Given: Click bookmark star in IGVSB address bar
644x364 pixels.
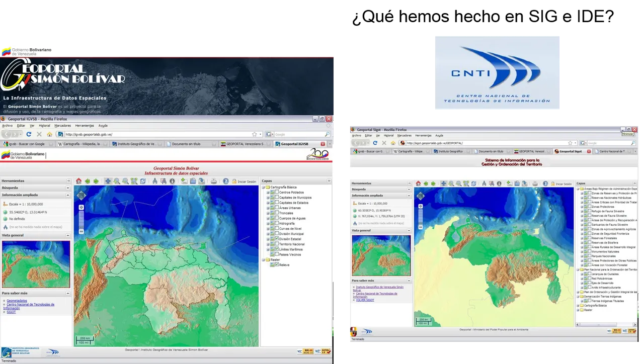Looking at the screenshot, I should [x=255, y=134].
